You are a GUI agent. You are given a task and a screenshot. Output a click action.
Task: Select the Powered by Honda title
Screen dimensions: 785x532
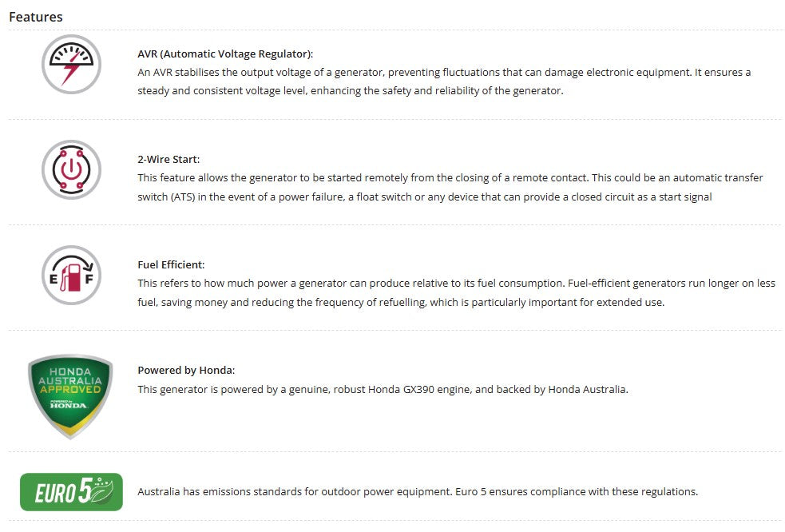pos(186,370)
